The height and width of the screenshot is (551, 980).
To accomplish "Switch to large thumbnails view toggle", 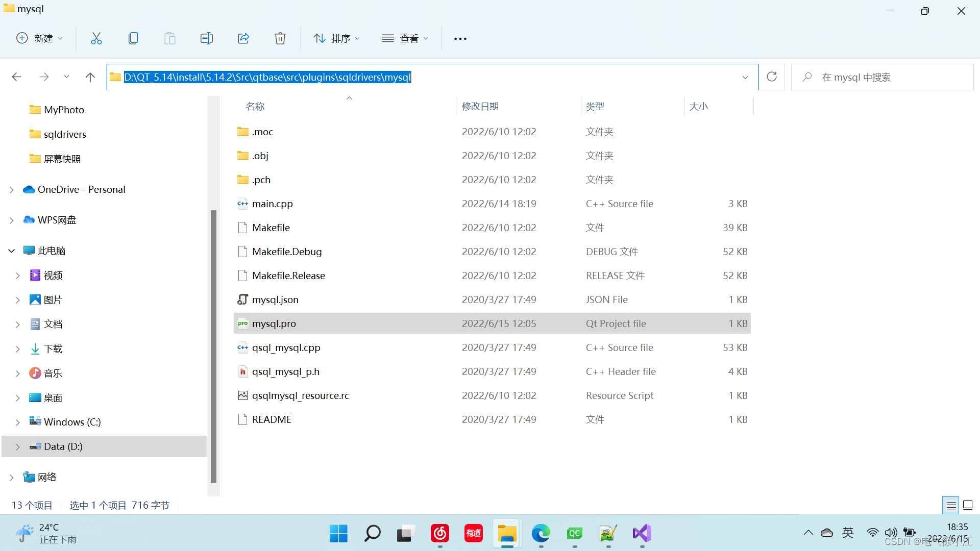I will pyautogui.click(x=968, y=505).
